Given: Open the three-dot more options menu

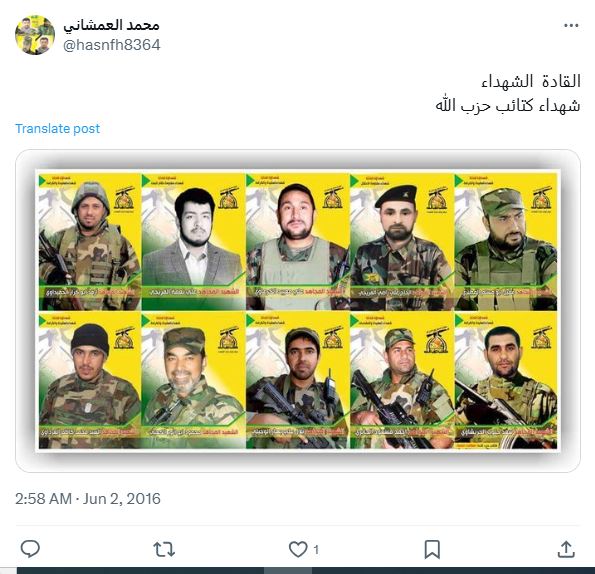Looking at the screenshot, I should 571,26.
